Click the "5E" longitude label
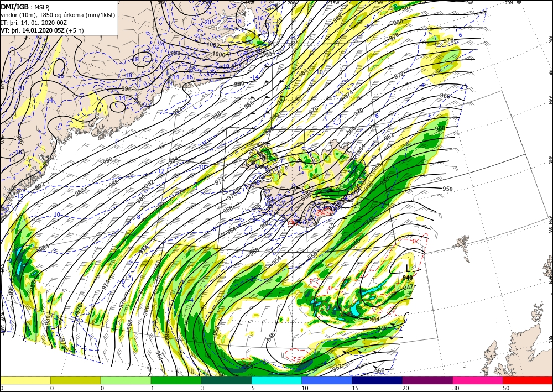 (x=519, y=3)
